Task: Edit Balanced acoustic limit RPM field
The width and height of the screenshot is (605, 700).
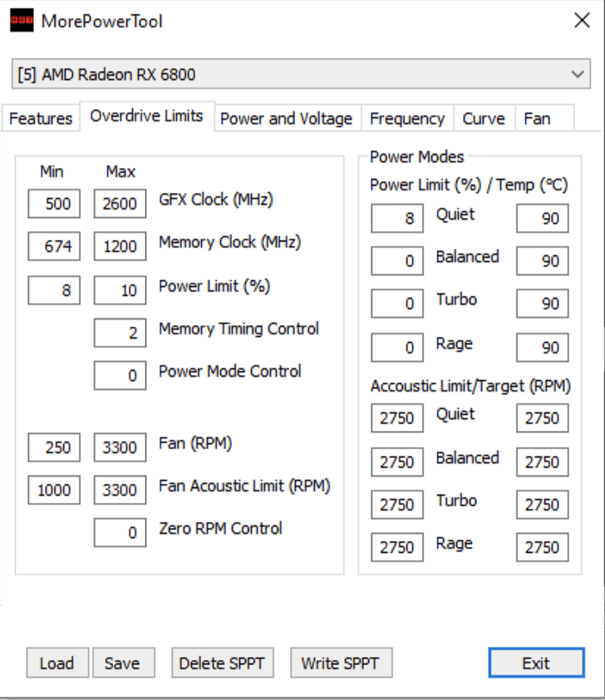Action: click(x=397, y=462)
